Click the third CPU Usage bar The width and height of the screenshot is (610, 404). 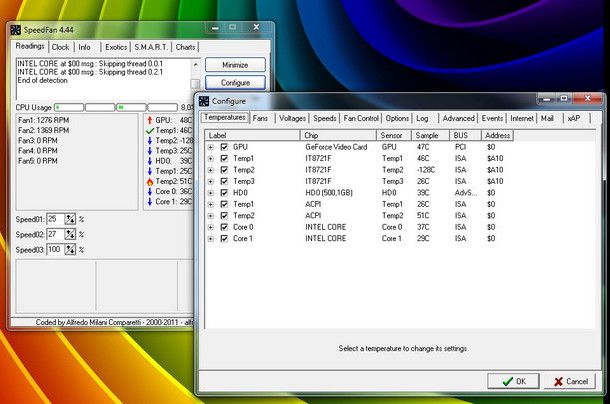click(131, 107)
